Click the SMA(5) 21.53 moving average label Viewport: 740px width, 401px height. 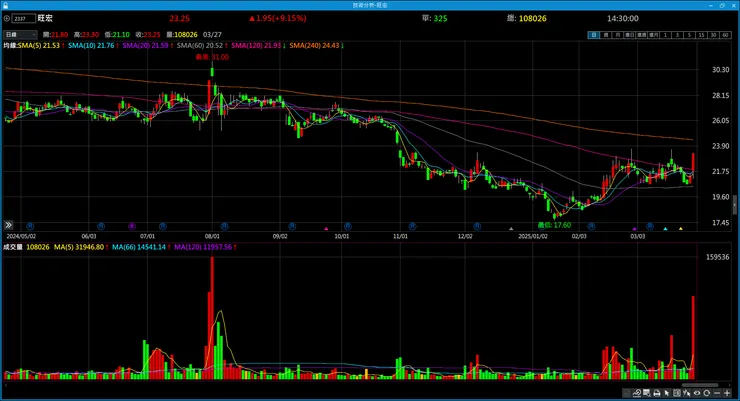[x=39, y=45]
